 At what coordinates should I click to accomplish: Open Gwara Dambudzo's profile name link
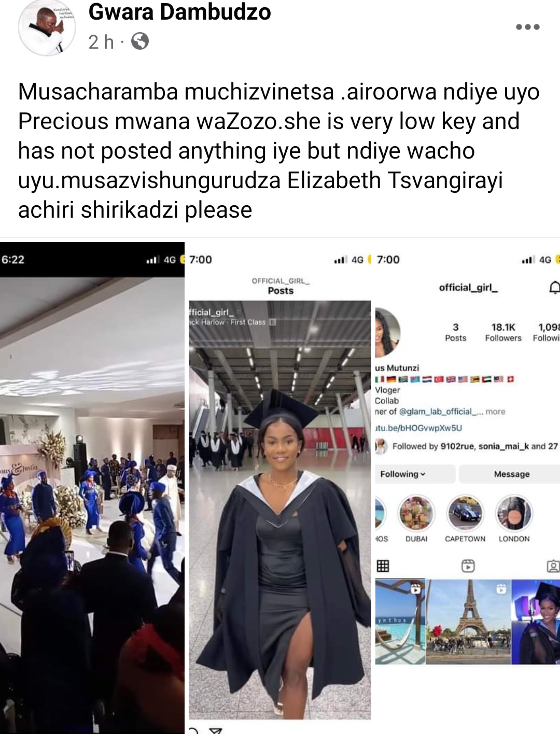point(179,12)
